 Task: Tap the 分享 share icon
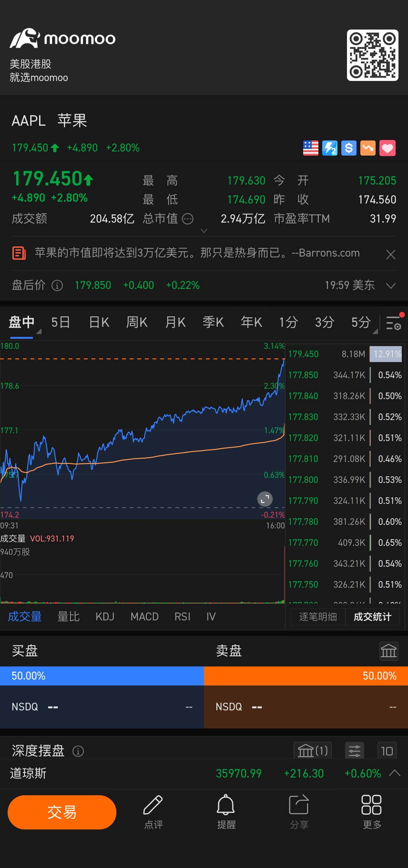point(299,812)
